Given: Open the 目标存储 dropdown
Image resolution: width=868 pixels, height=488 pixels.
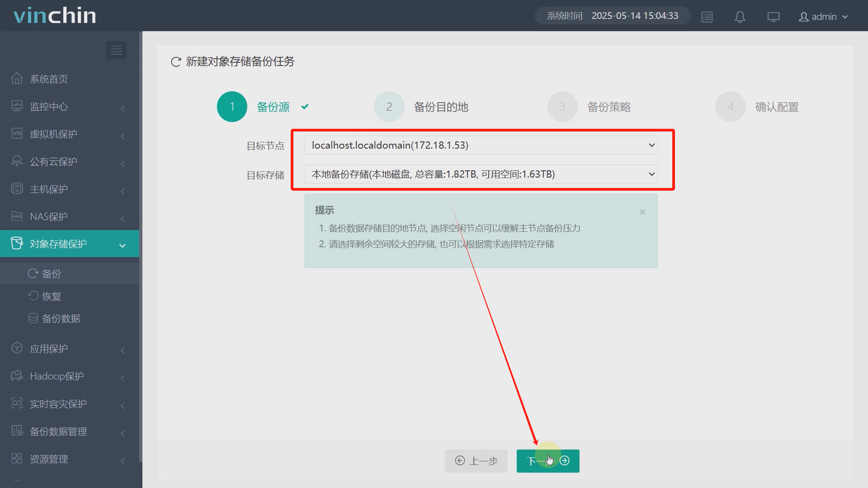Looking at the screenshot, I should point(481,174).
